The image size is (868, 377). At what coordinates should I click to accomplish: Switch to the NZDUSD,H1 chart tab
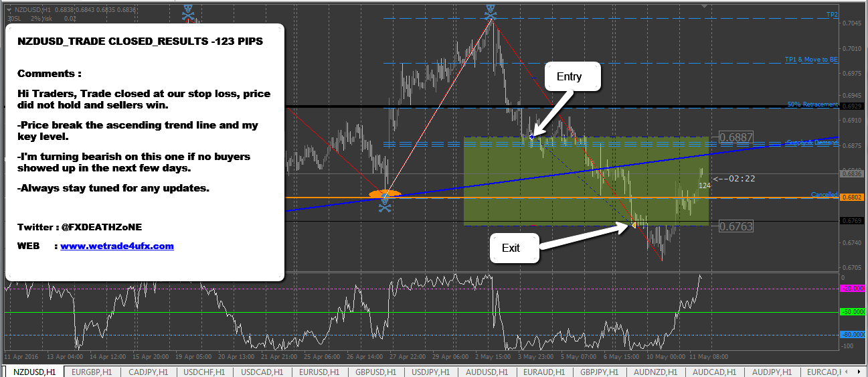(33, 371)
